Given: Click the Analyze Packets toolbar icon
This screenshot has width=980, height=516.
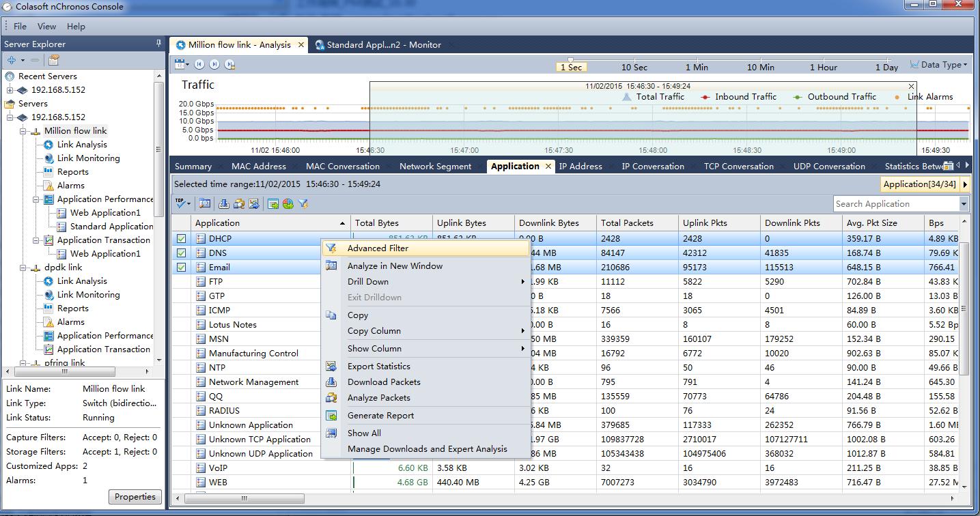Looking at the screenshot, I should coord(238,203).
